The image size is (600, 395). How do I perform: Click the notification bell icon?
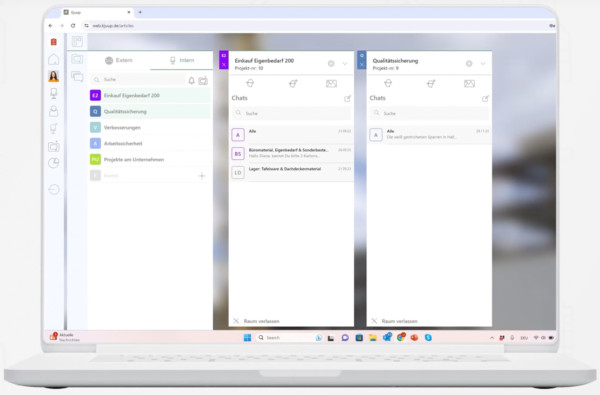(191, 80)
